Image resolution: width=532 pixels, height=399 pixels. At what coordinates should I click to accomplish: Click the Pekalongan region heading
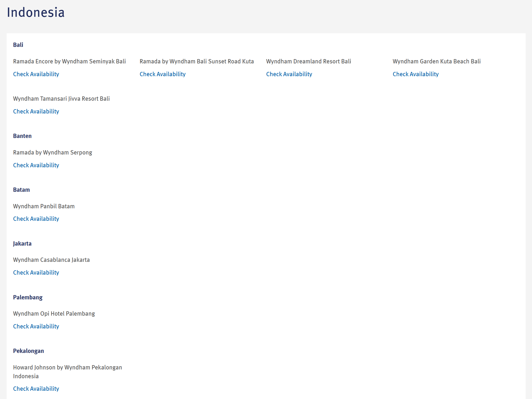(28, 351)
